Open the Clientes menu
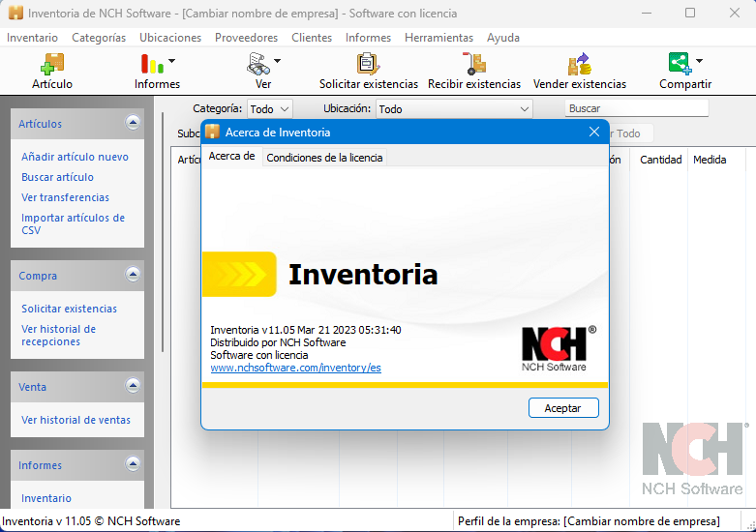 click(x=312, y=38)
